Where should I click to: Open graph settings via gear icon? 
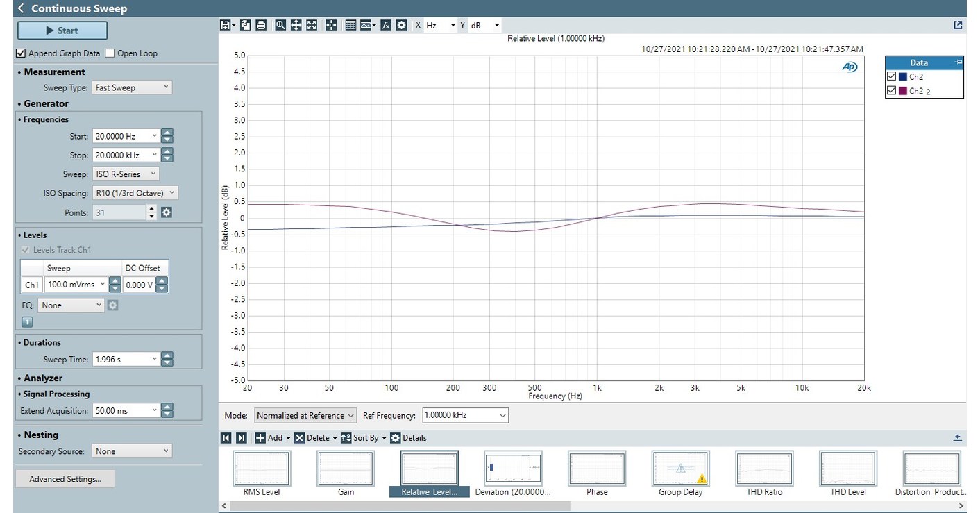[400, 24]
